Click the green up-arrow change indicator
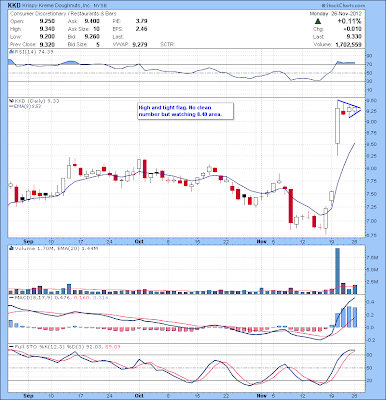Screen dimensions: 386x400 pos(318,21)
